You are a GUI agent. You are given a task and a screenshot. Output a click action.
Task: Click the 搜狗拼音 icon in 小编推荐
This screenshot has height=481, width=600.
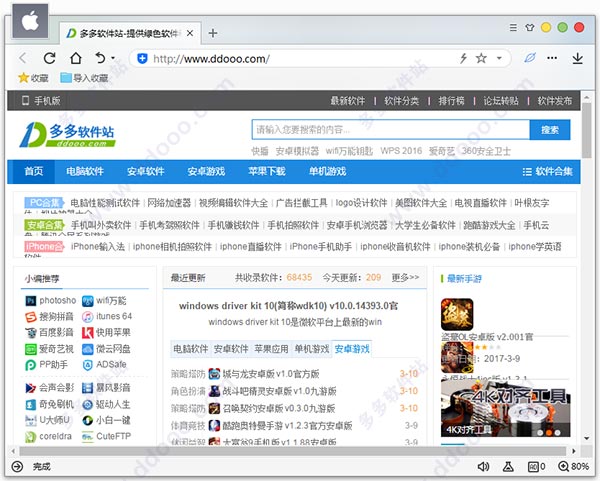[31, 317]
